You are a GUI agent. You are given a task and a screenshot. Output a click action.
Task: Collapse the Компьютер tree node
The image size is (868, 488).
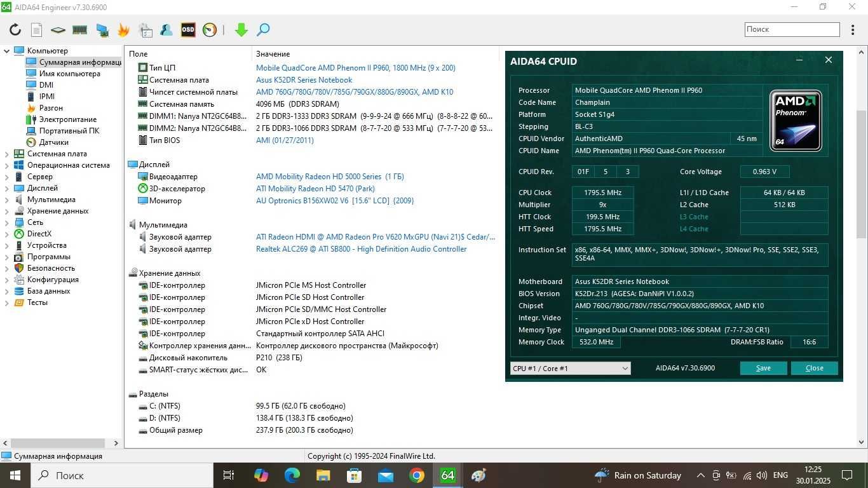pos(7,51)
